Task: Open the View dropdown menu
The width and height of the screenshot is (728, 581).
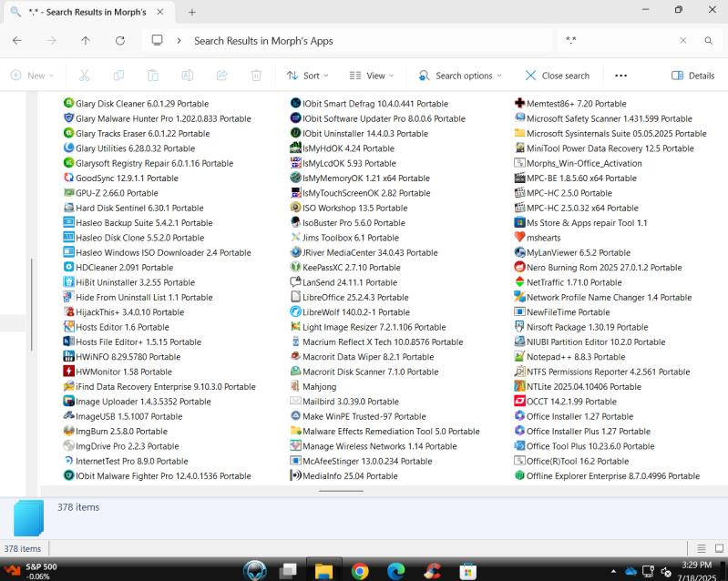Action: tap(372, 76)
